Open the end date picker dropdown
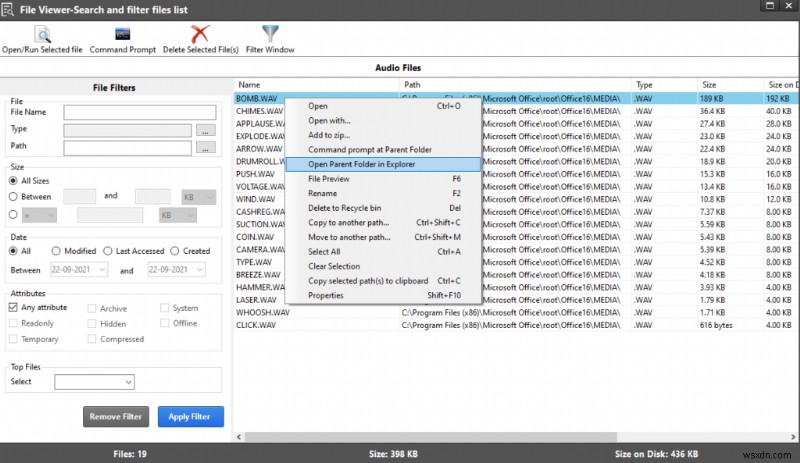The width and height of the screenshot is (800, 463). pos(199,270)
